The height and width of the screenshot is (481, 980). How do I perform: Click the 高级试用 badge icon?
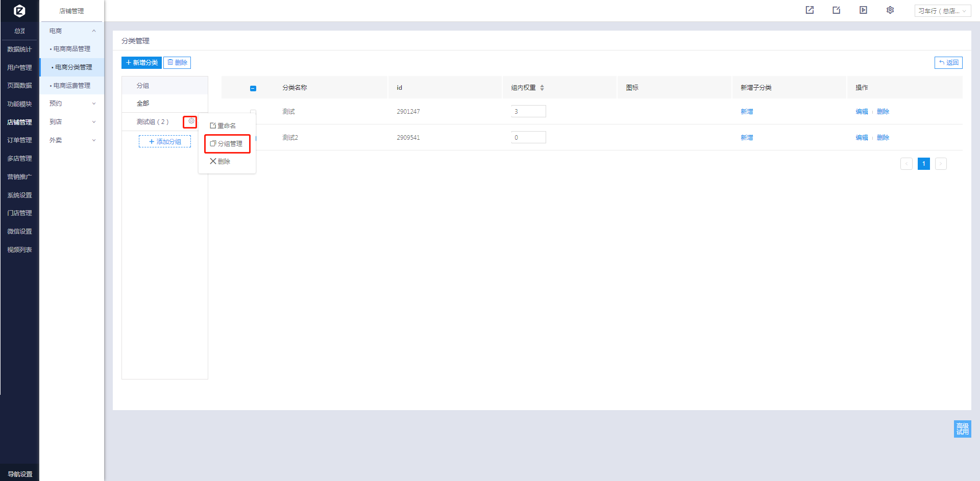click(962, 428)
